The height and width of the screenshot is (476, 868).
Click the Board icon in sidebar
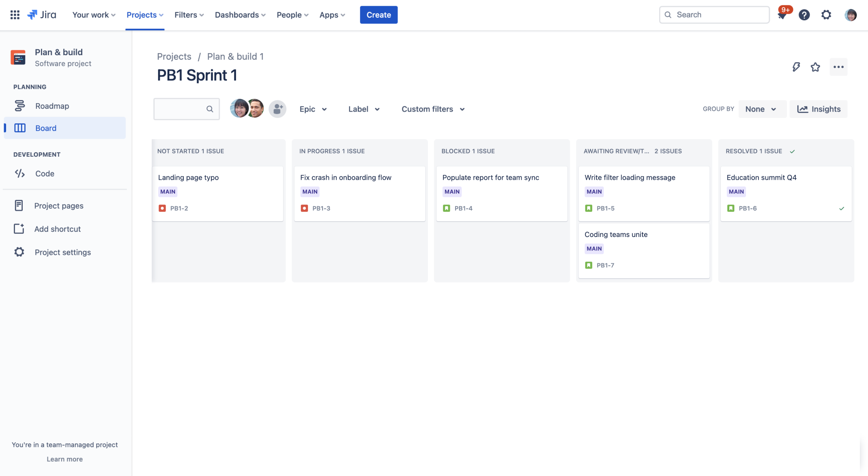(20, 127)
